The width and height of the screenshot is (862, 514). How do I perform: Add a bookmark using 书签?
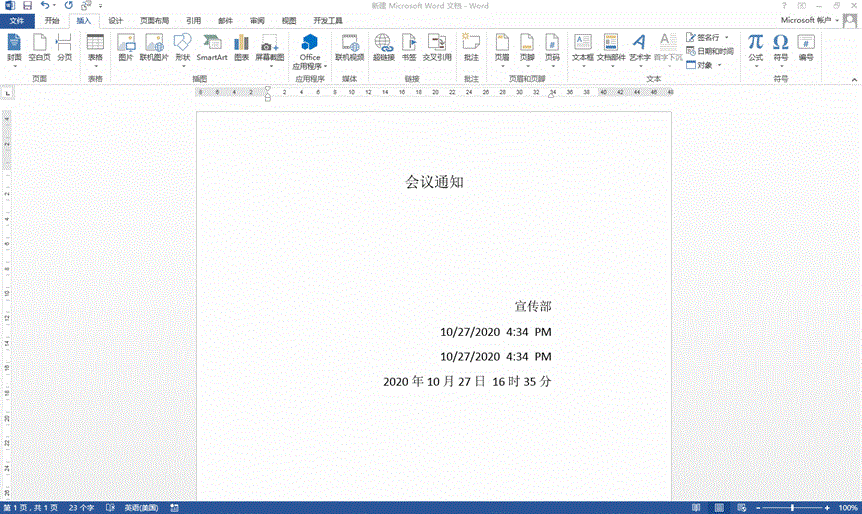pyautogui.click(x=409, y=47)
